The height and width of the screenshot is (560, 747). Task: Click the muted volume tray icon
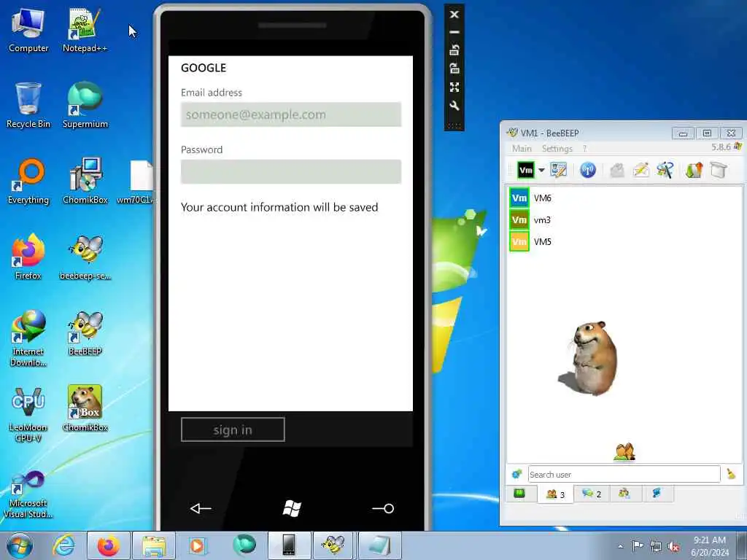point(673,546)
